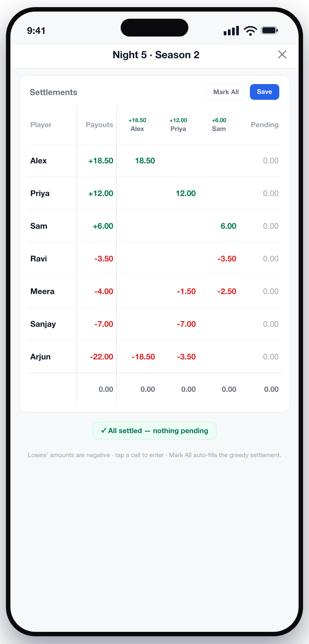309x644 pixels.
Task: Tap the Wi-Fi status icon
Action: pos(250,31)
